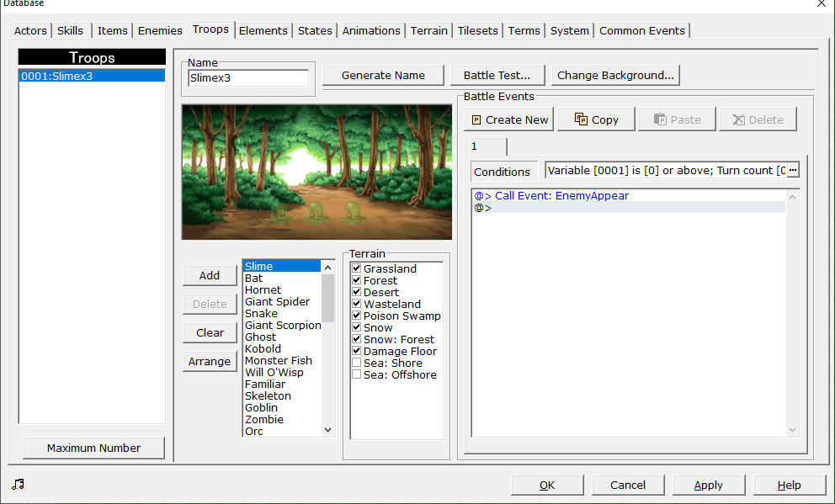Uncheck the Snow terrain checkbox

[357, 327]
